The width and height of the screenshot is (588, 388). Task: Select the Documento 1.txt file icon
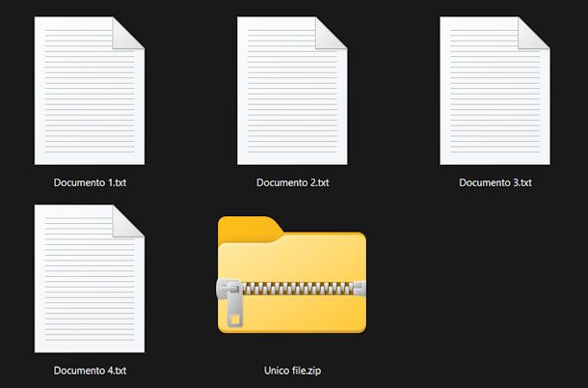(x=90, y=91)
